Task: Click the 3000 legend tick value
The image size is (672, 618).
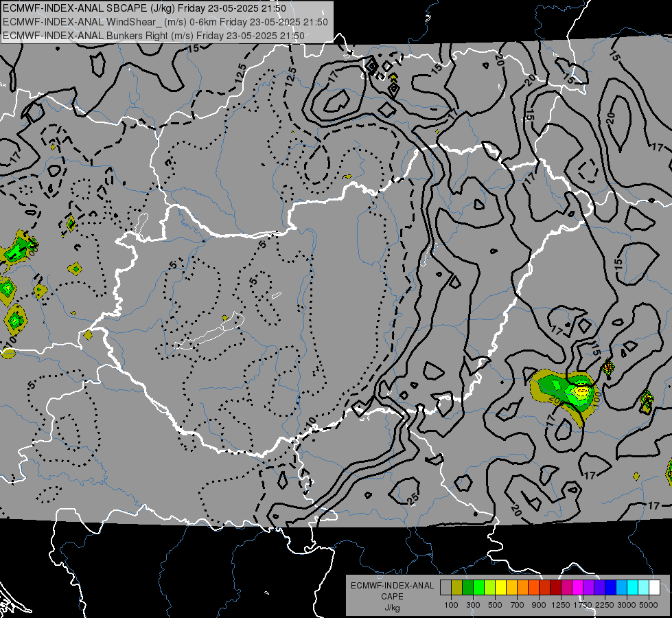Action: tap(627, 605)
